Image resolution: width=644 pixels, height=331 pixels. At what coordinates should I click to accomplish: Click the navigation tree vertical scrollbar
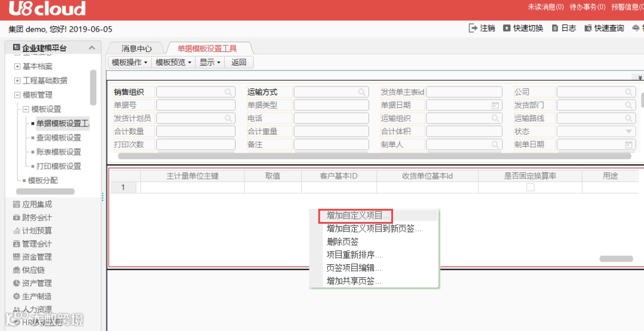93,88
